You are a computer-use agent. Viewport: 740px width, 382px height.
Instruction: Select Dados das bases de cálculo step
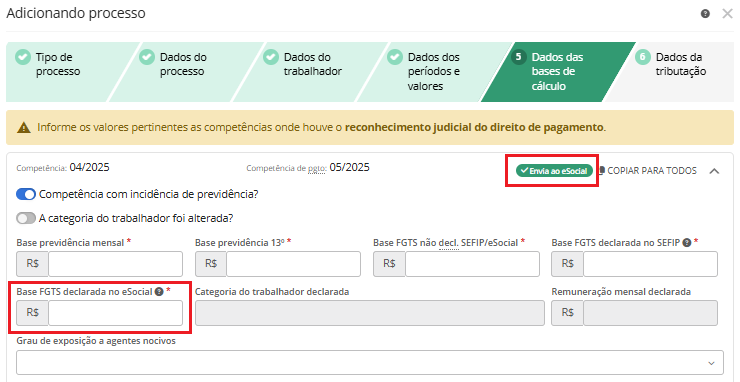click(x=557, y=71)
